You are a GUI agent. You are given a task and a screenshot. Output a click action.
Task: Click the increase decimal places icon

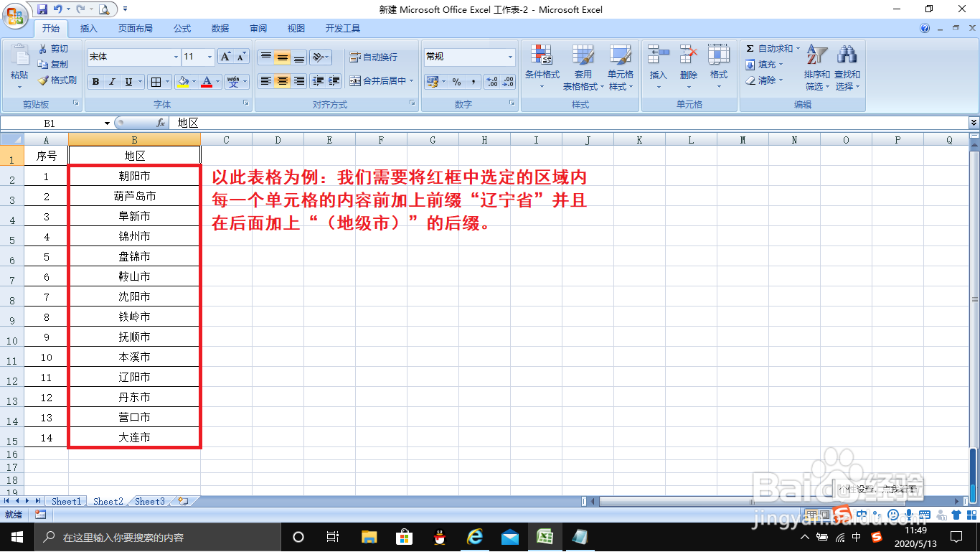point(492,82)
